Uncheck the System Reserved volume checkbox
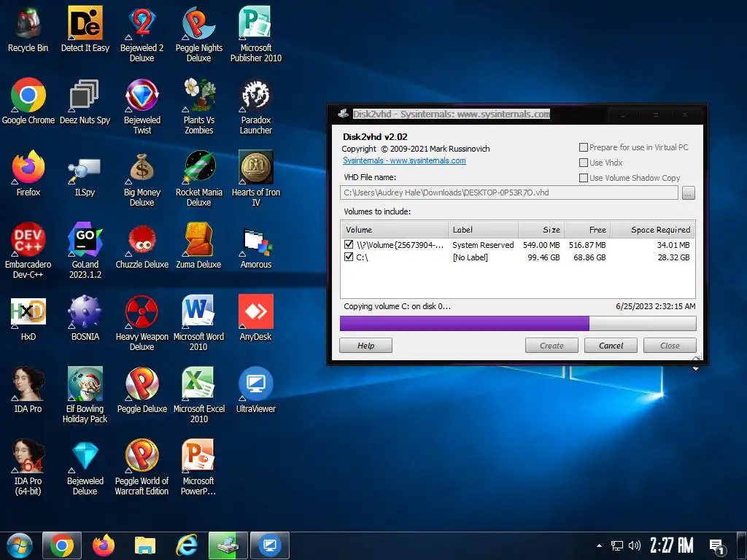Viewport: 747px width, 560px height. [x=349, y=244]
